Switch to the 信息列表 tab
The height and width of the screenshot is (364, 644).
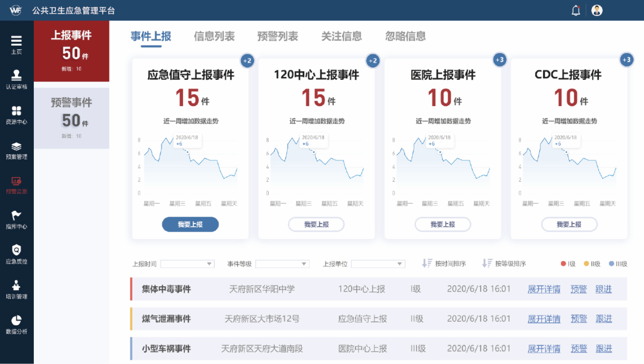pyautogui.click(x=214, y=36)
